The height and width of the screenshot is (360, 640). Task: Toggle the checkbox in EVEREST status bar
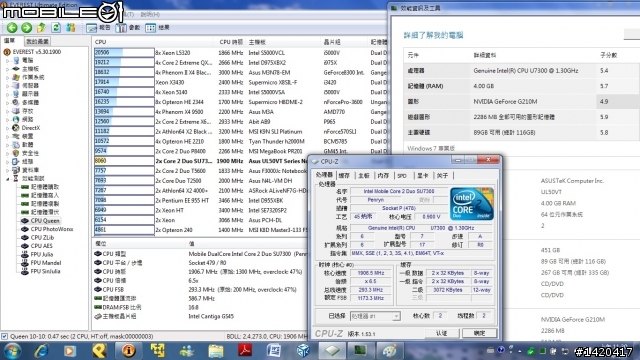(4, 336)
